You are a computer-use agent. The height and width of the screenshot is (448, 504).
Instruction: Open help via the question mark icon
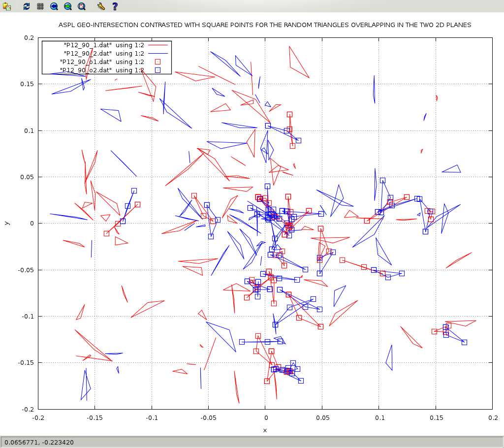(115, 6)
